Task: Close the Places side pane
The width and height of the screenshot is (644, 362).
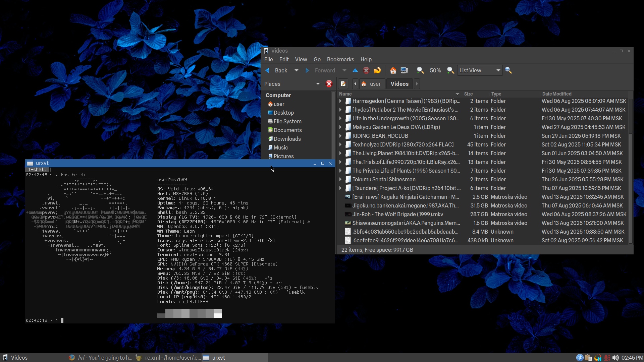Action: click(329, 84)
